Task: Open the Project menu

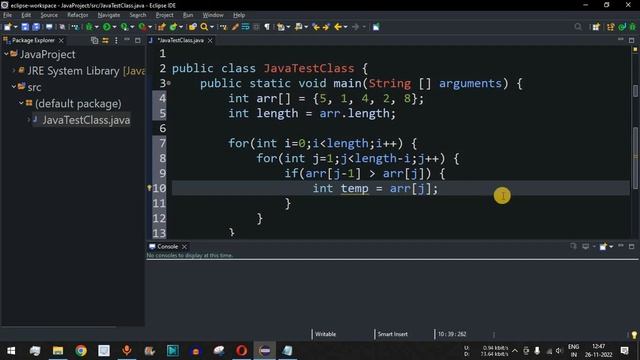Action: click(x=164, y=15)
